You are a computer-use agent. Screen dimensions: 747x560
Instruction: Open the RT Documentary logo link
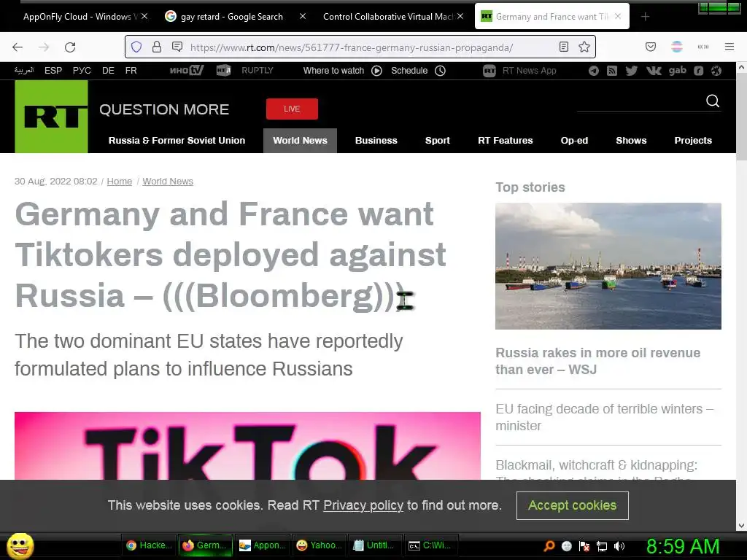(x=223, y=71)
